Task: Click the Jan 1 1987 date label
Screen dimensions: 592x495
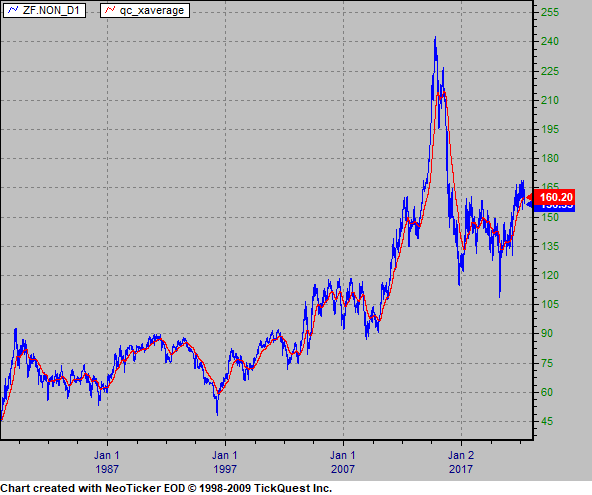Action: (107, 462)
